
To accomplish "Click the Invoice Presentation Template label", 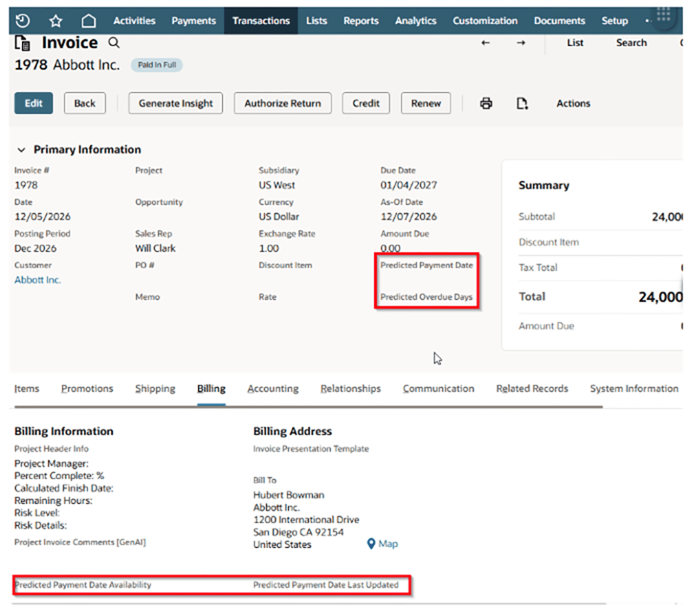I will [311, 448].
